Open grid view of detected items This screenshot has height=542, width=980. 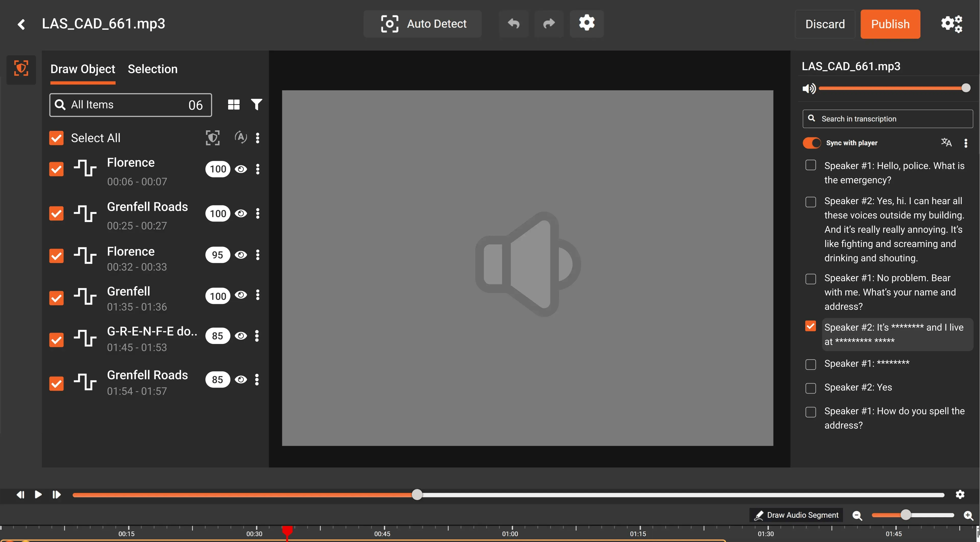(x=234, y=105)
